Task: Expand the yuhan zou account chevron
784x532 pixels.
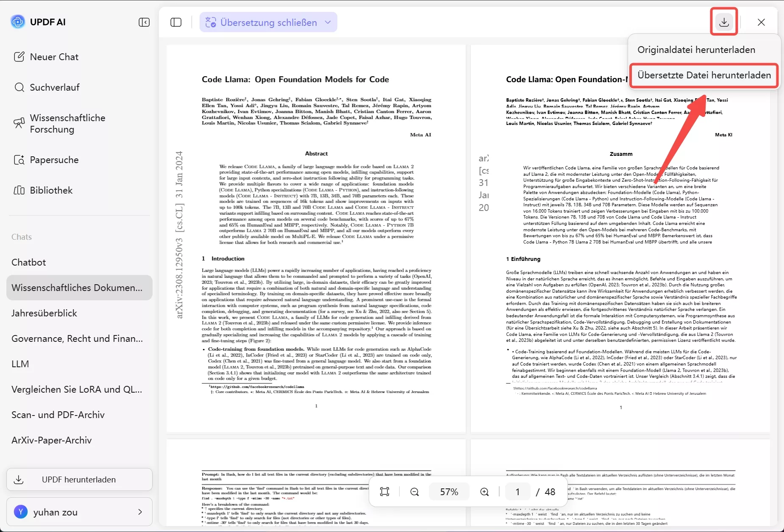Action: coord(140,512)
